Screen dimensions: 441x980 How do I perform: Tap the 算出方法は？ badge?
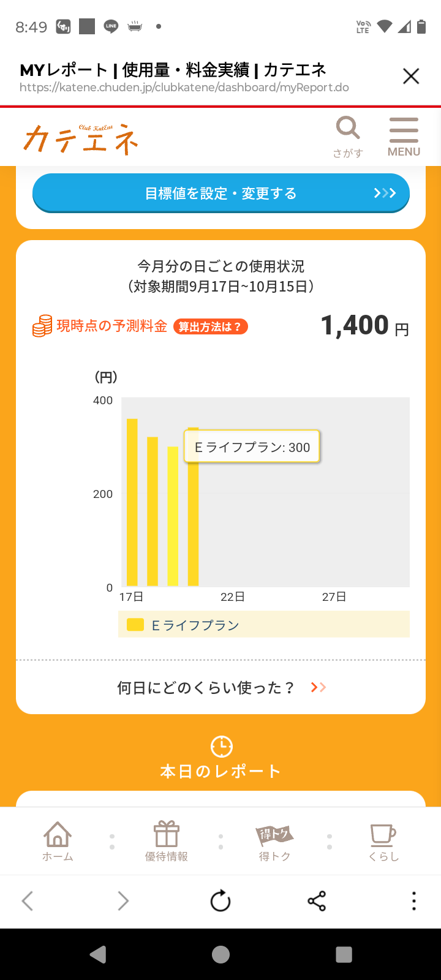point(210,326)
